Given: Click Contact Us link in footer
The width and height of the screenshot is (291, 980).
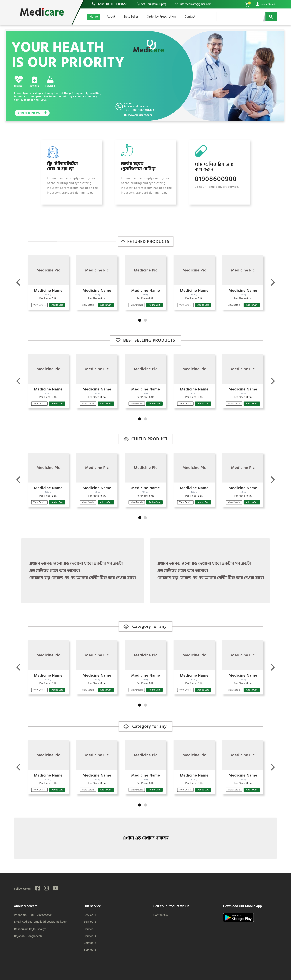Looking at the screenshot, I should click(x=160, y=915).
